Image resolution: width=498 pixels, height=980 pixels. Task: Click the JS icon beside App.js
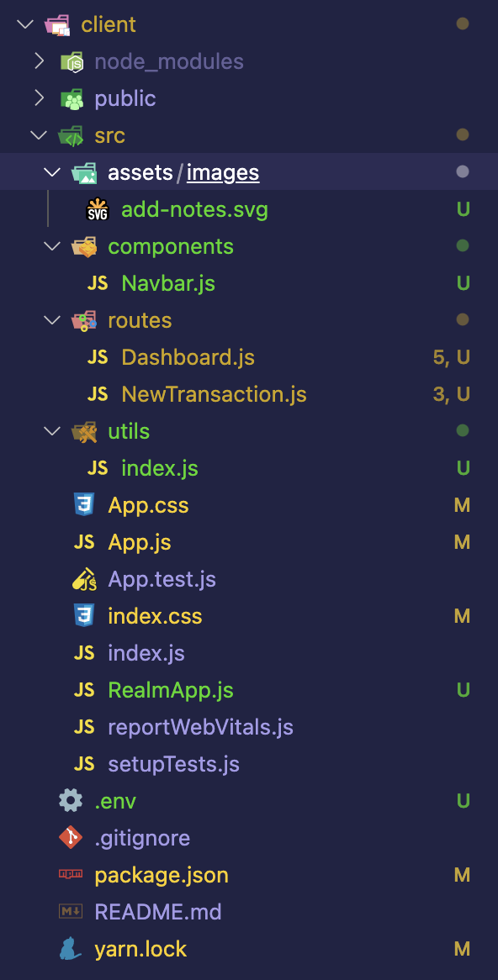pyautogui.click(x=84, y=542)
